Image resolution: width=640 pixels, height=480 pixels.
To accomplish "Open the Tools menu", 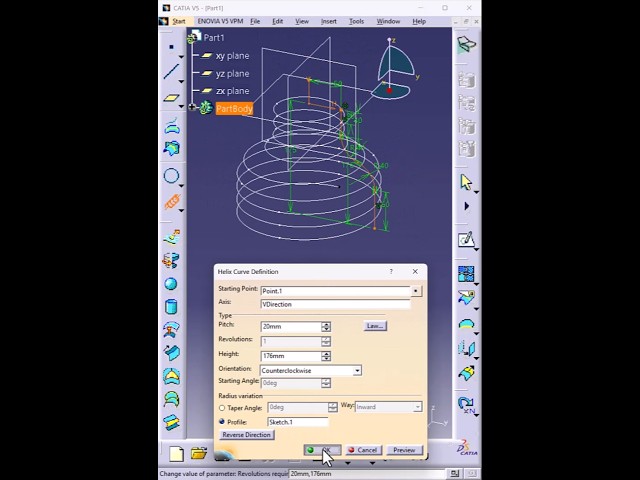I will (356, 21).
